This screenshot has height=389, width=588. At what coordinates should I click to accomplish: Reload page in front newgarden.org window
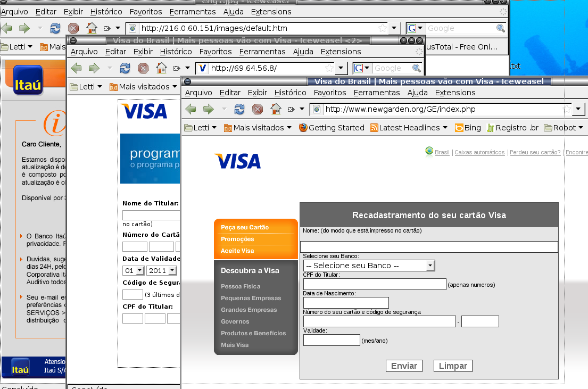pos(239,109)
